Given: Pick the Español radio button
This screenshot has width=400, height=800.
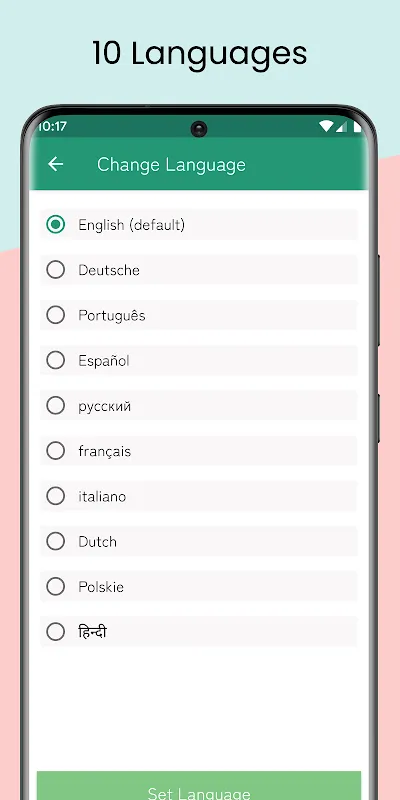Looking at the screenshot, I should click(56, 361).
